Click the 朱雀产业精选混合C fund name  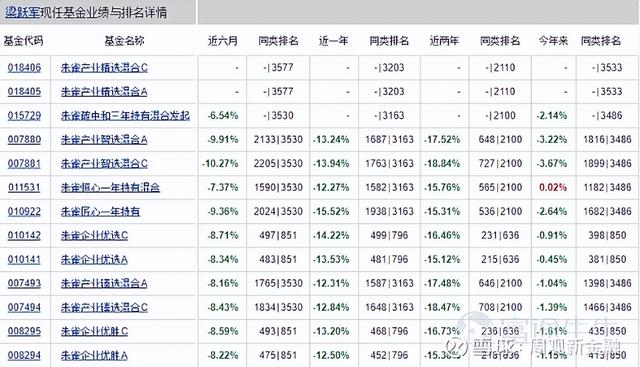point(104,68)
